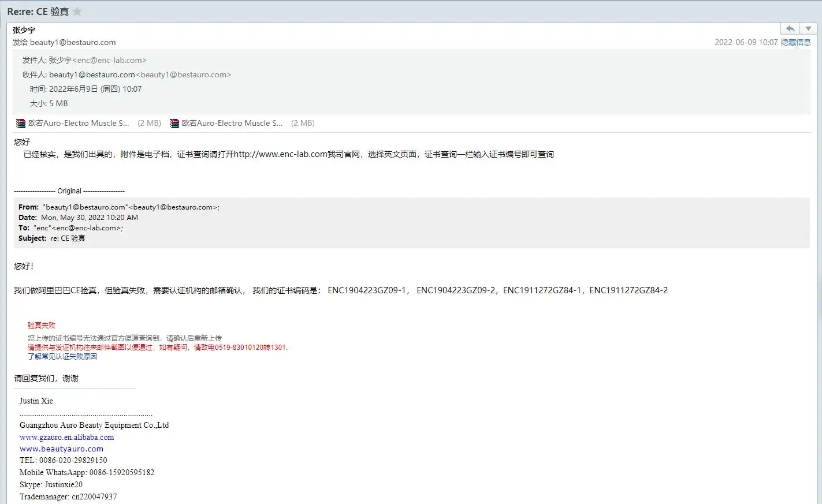Click the 2022-06-09 10:07 timestamp
This screenshot has height=504, width=822.
(x=746, y=42)
